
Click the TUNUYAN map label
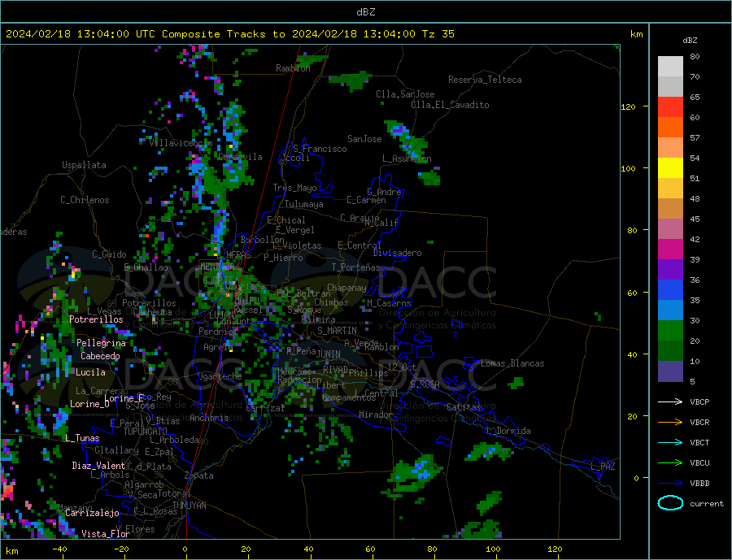tap(189, 506)
